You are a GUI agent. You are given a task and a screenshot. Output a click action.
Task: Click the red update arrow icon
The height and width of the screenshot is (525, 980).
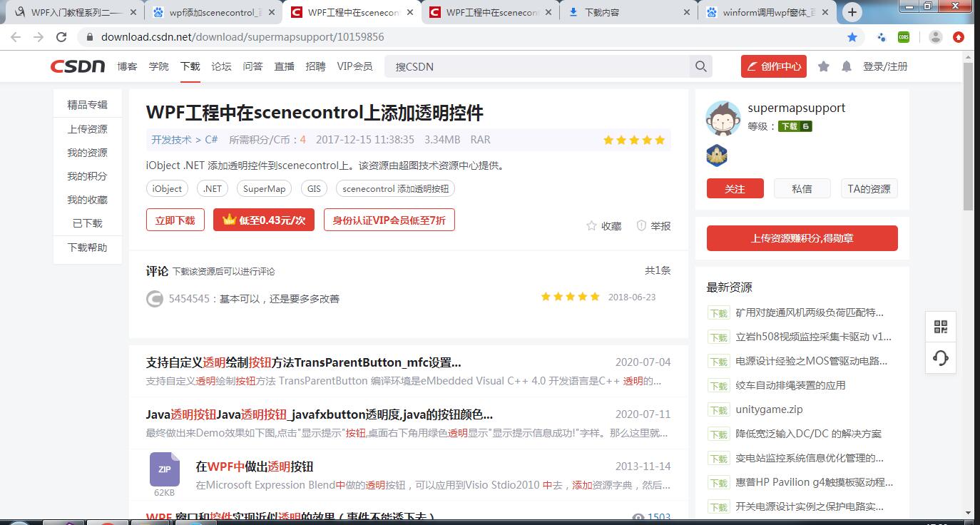(959, 37)
